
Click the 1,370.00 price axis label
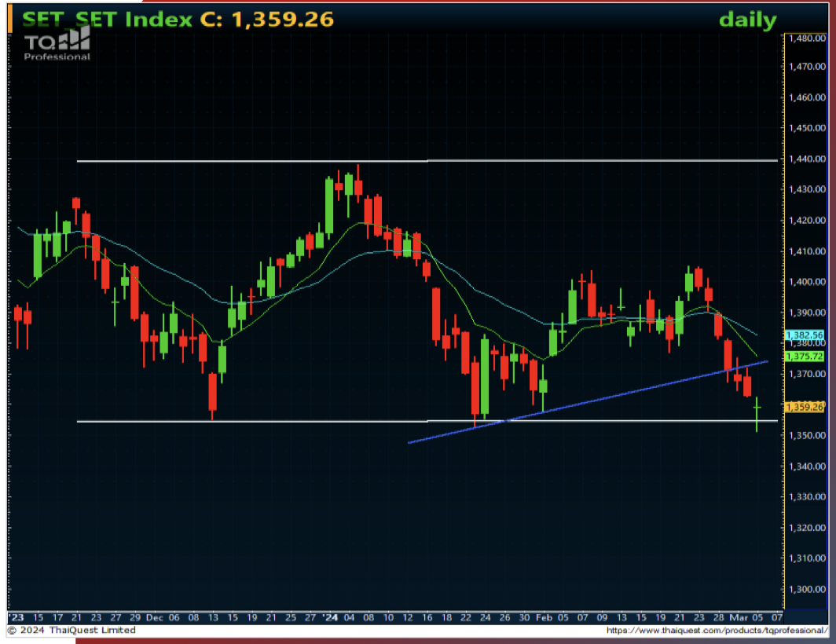807,374
